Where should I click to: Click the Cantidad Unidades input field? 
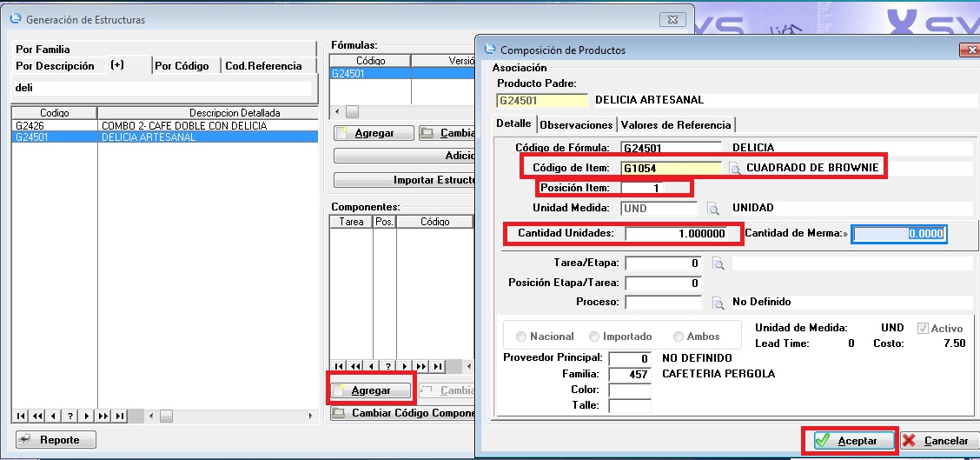point(682,233)
